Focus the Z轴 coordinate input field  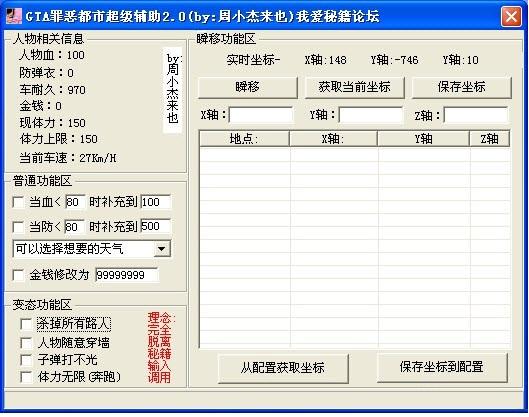[475, 115]
